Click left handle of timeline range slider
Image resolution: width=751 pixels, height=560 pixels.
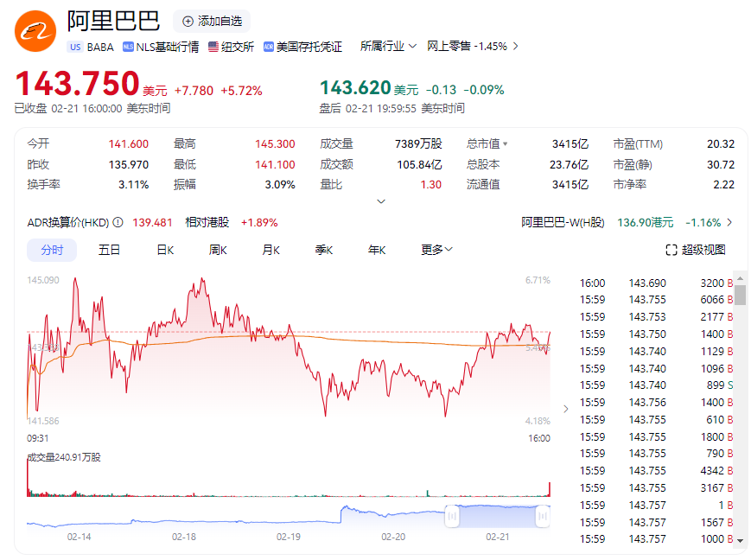(452, 516)
